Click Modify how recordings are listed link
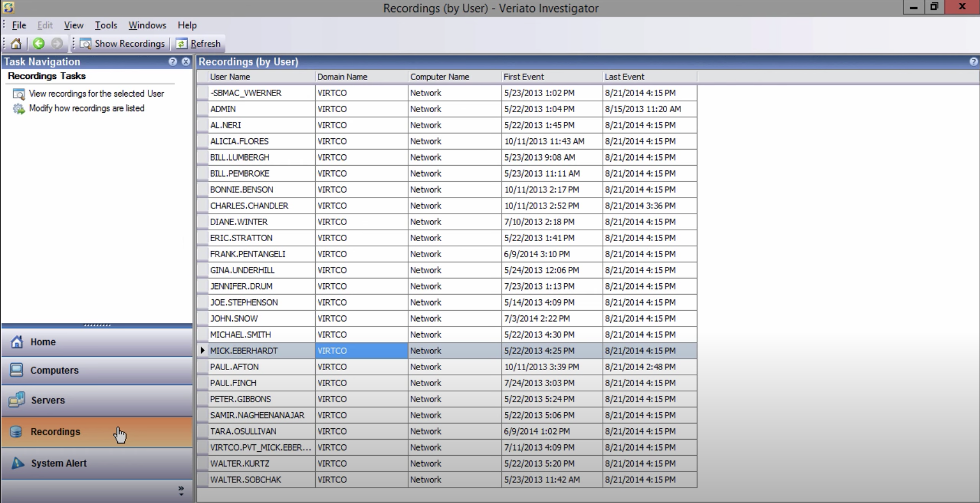This screenshot has width=980, height=503. [x=87, y=108]
